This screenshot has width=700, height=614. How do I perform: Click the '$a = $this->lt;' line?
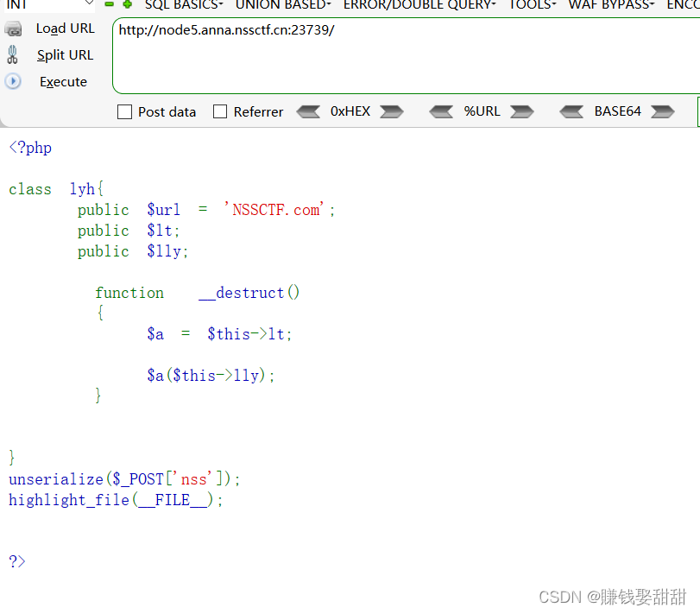(219, 334)
